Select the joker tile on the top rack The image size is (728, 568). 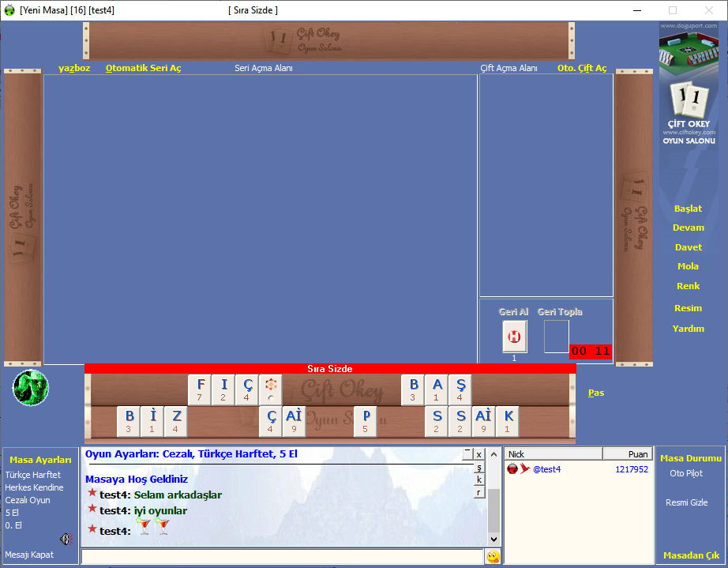click(x=271, y=389)
